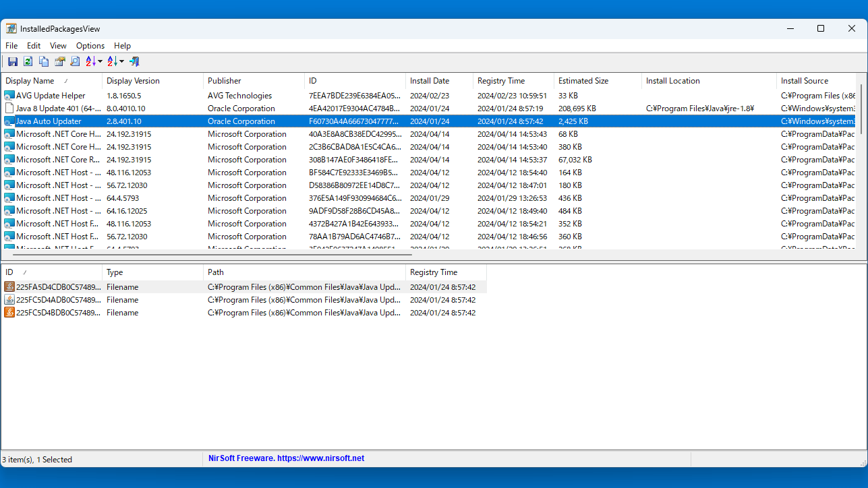The height and width of the screenshot is (488, 868).
Task: Click the Java jre-1.8 install location cell
Action: tap(699, 109)
